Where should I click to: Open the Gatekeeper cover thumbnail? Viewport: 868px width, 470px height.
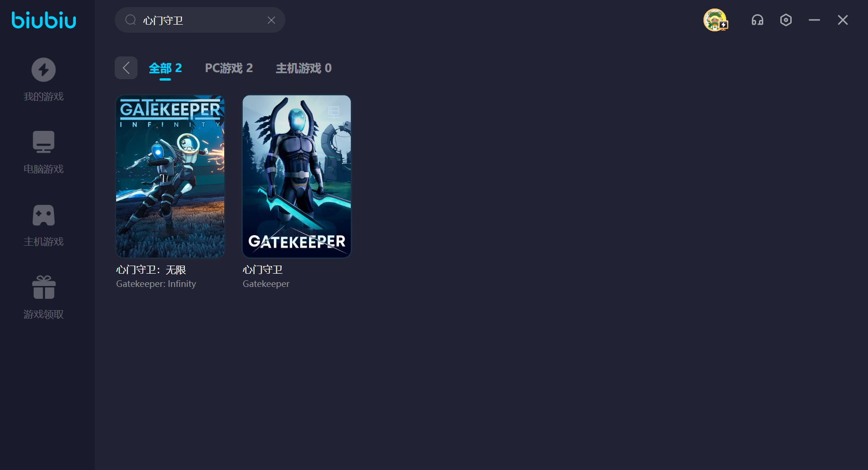click(x=297, y=176)
